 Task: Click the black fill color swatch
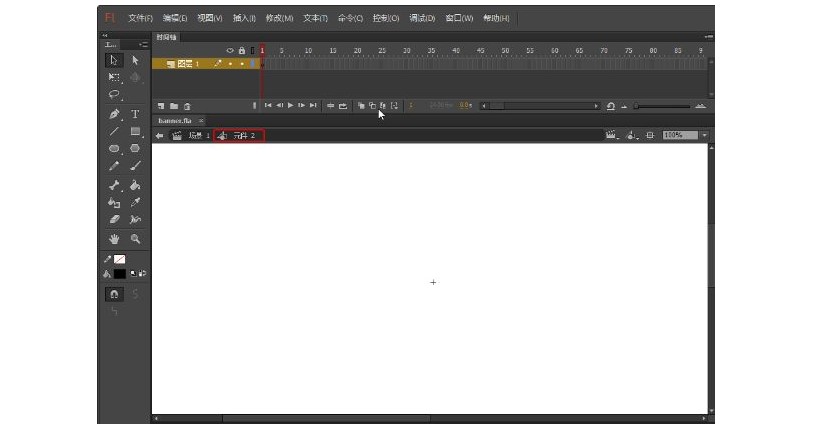tap(120, 273)
